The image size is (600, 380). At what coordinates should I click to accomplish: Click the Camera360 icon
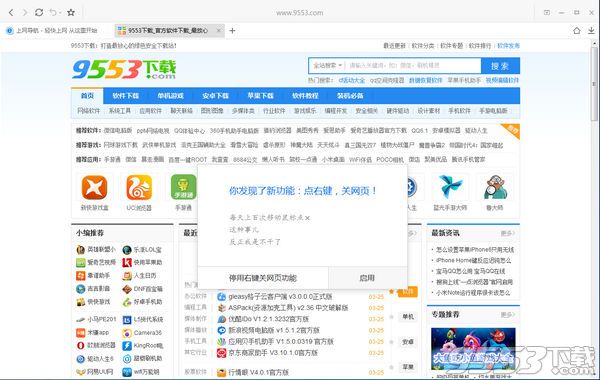coord(127,333)
